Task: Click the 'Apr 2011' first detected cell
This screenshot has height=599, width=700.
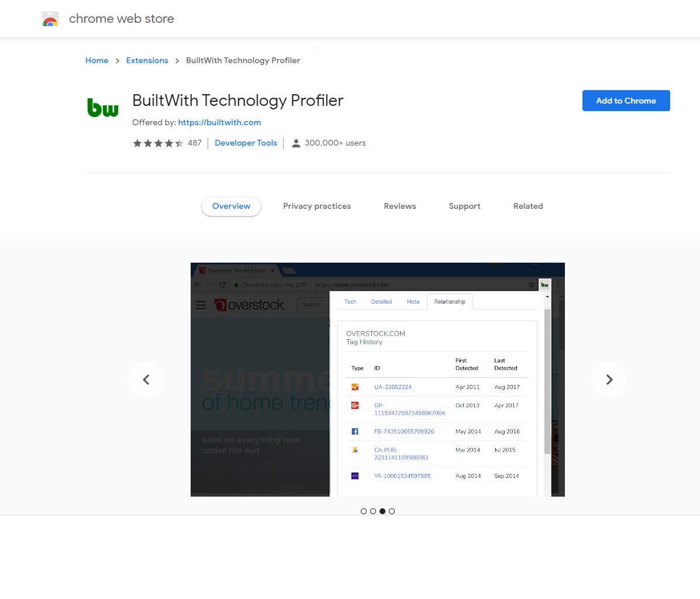Action: click(x=467, y=387)
